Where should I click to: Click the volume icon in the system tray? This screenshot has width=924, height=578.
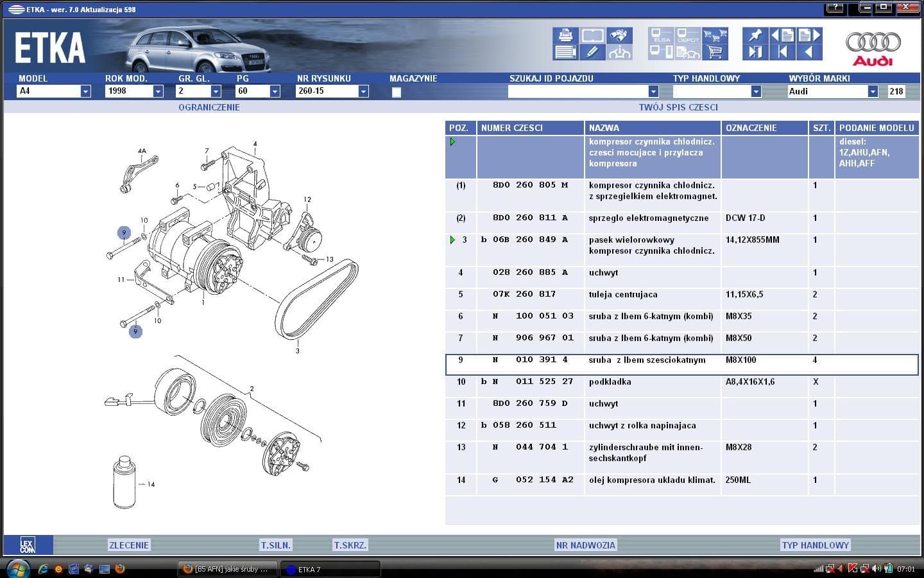[876, 569]
